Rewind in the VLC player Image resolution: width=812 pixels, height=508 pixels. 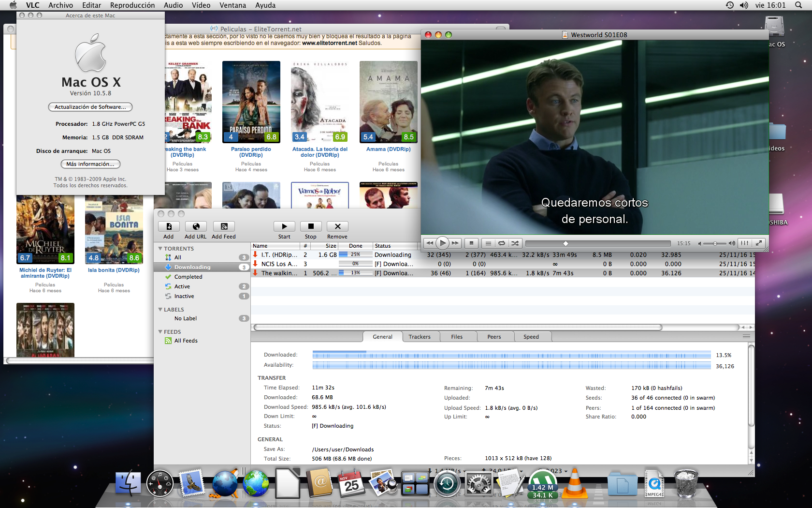(430, 243)
